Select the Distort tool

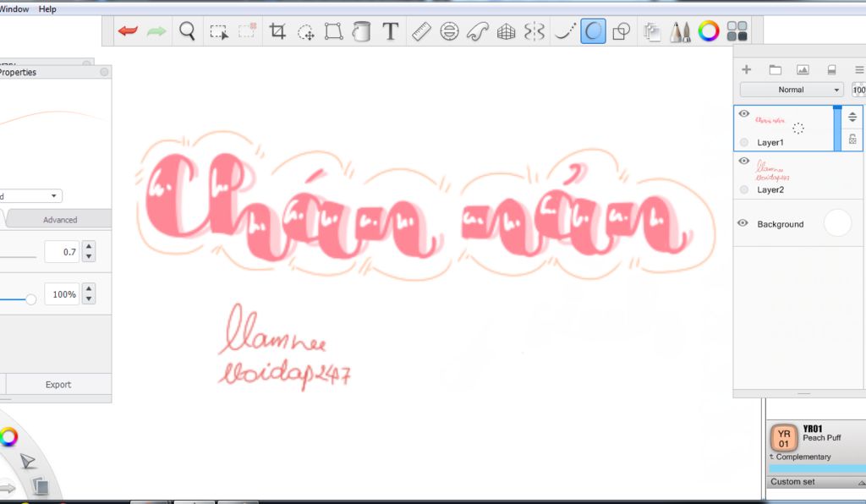tap(333, 31)
